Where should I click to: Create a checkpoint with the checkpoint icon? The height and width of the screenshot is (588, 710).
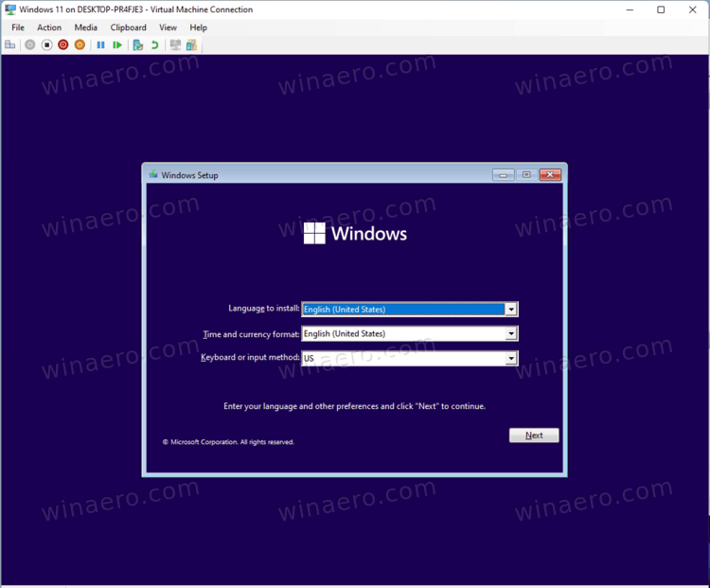[x=138, y=45]
